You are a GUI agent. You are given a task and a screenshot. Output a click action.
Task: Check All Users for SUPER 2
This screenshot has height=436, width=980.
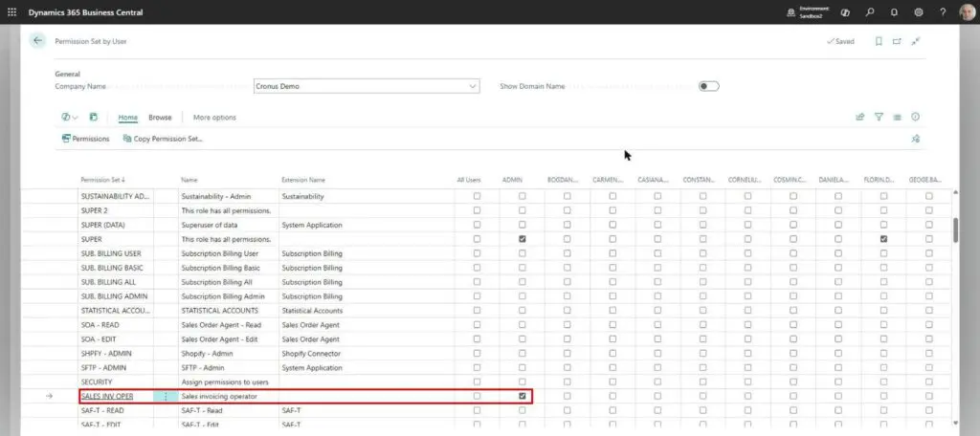coord(477,210)
